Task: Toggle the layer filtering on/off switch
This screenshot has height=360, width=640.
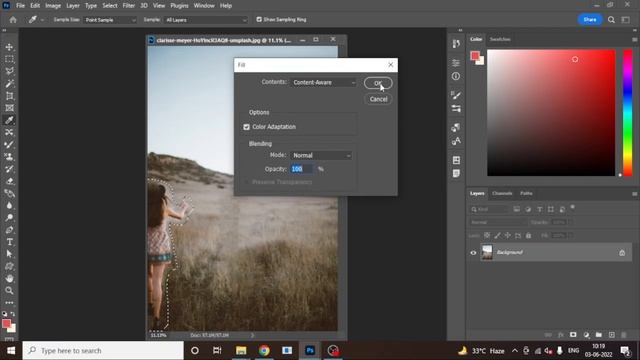Action: pos(573,207)
